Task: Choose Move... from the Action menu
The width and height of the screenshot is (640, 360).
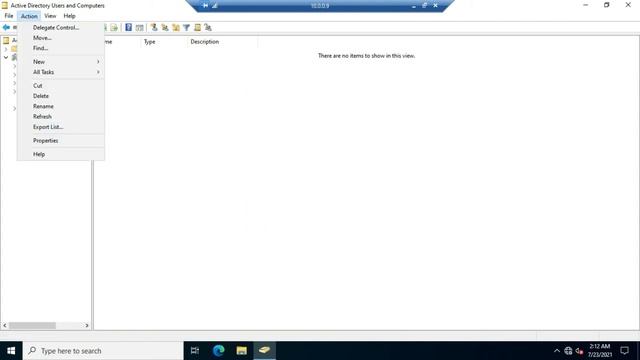Action: pos(61,38)
